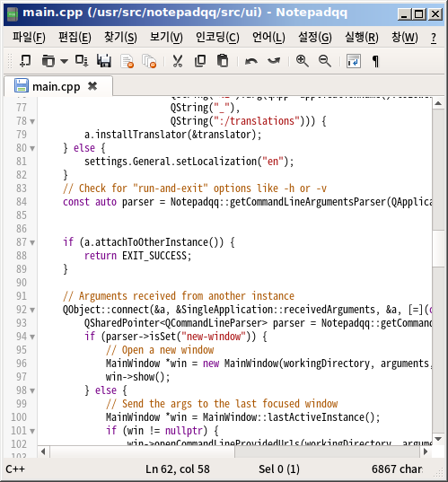The height and width of the screenshot is (482, 448).
Task: Click the Zoom In magnifier icon
Action: coord(303,60)
